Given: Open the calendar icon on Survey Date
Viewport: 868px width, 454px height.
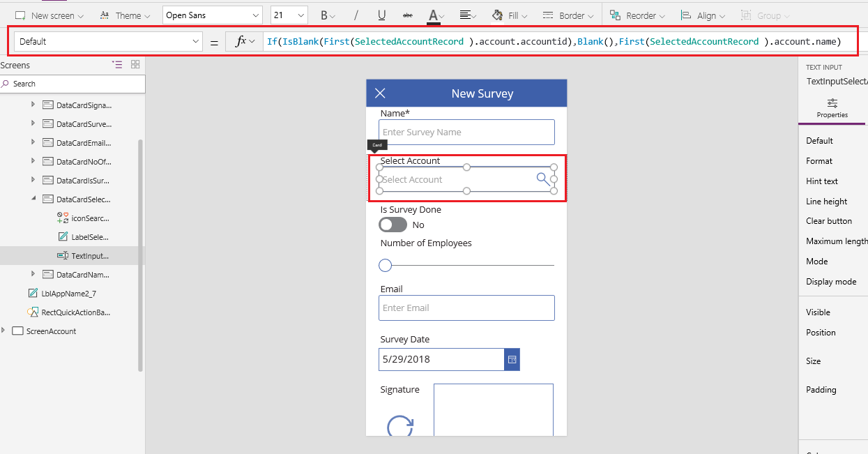Looking at the screenshot, I should 512,359.
